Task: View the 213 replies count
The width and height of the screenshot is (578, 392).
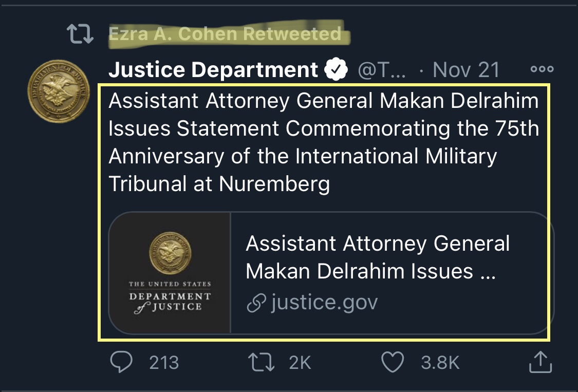Action: (164, 363)
